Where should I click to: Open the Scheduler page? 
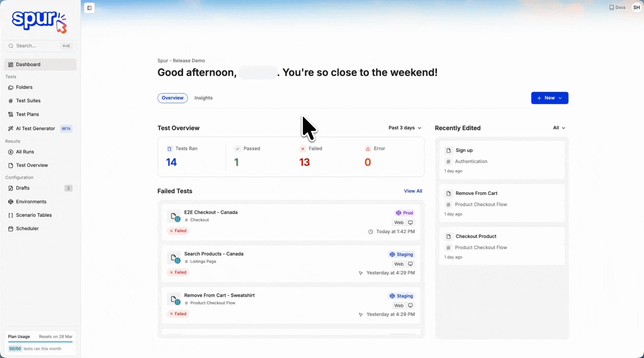27,229
